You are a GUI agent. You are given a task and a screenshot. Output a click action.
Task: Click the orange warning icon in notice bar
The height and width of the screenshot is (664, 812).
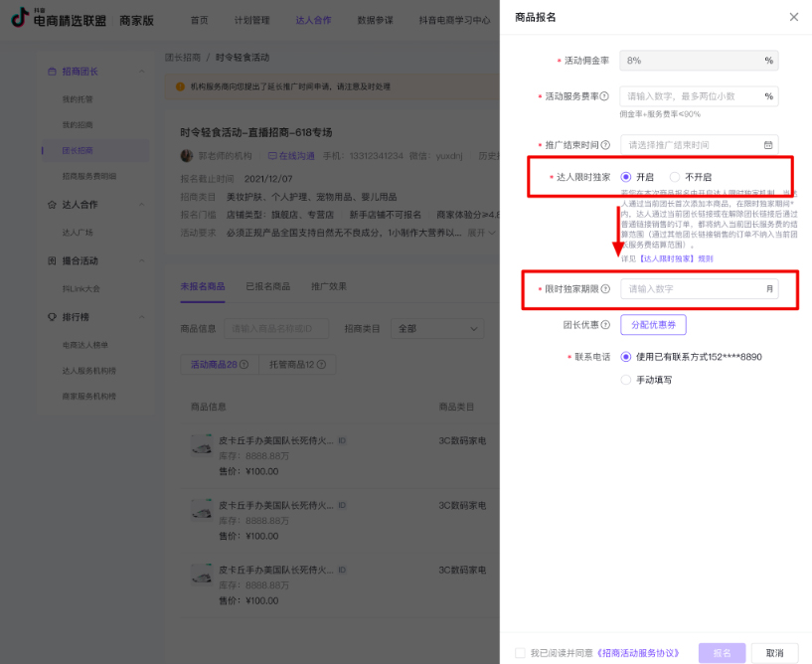pyautogui.click(x=180, y=86)
